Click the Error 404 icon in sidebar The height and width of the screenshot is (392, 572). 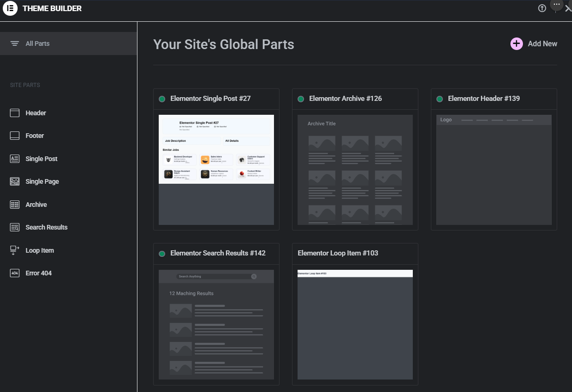click(15, 273)
